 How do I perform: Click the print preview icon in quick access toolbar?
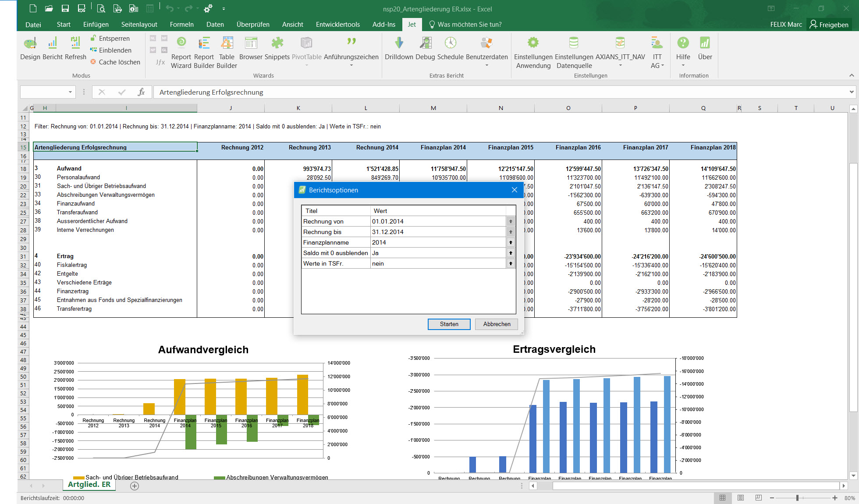[101, 8]
